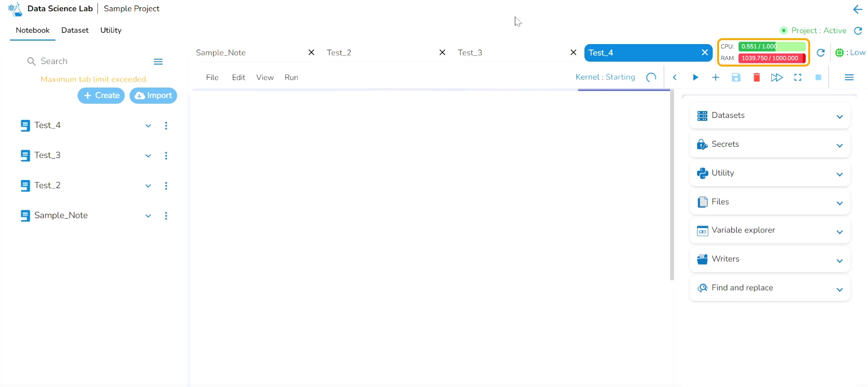Click the back arrow in top-right corner
This screenshot has width=868, height=387.
(x=858, y=9)
